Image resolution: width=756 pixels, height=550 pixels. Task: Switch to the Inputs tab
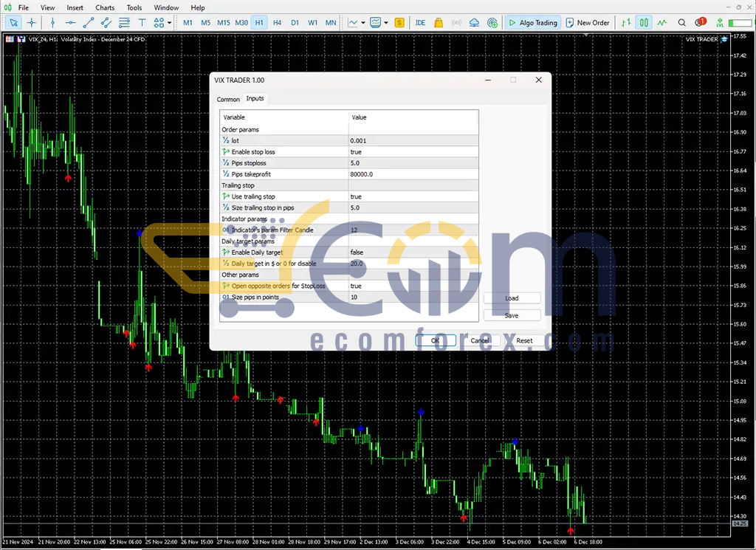[255, 98]
